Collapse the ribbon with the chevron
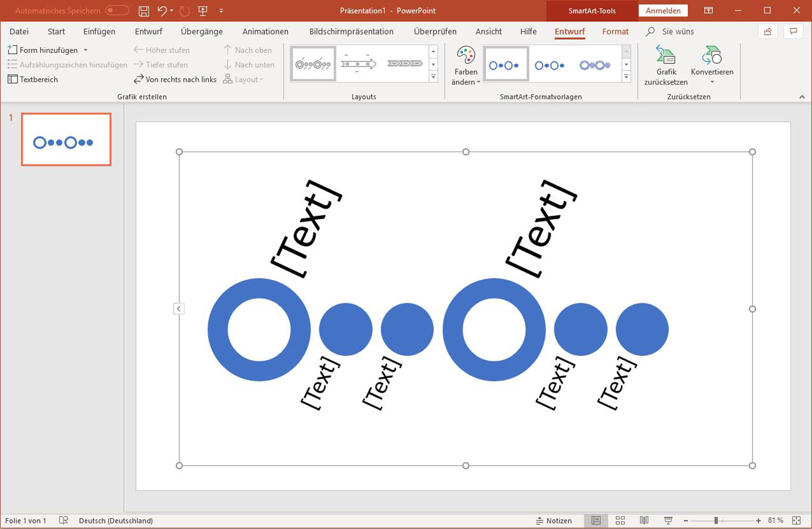 [802, 96]
